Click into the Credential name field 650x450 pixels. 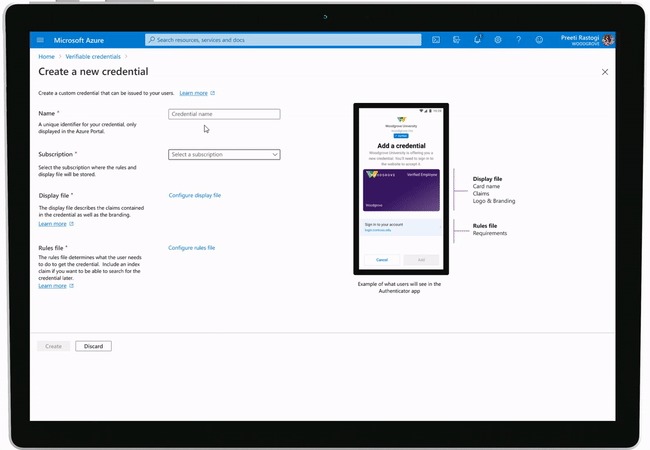tap(224, 114)
